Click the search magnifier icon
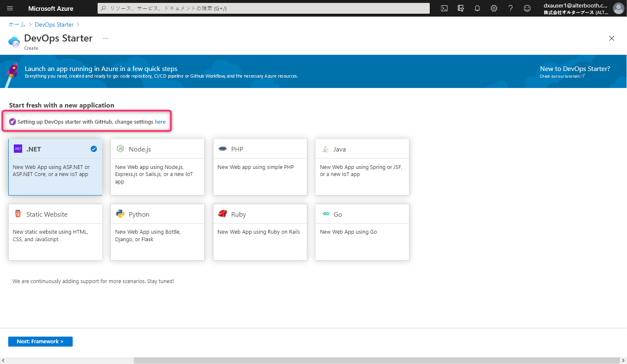 pos(103,8)
